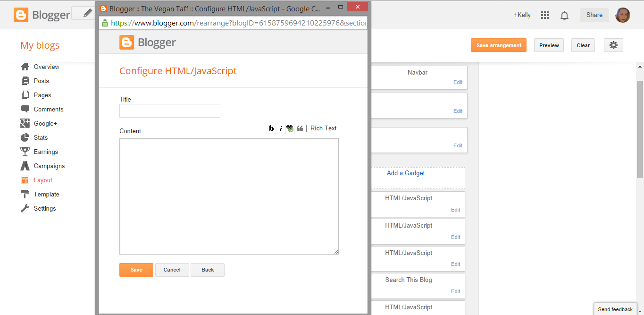
Task: Click inside the Title input field
Action: 169,111
